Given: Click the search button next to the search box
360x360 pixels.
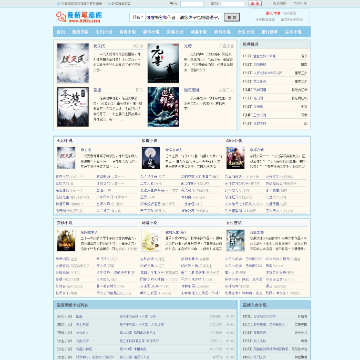Looking at the screenshot, I should (232, 17).
